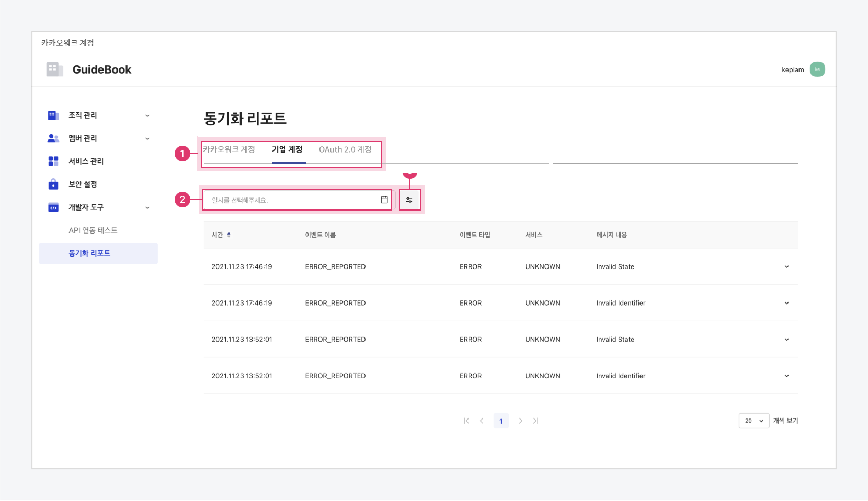The width and height of the screenshot is (868, 501).
Task: Expand 조직 관리 menu chevron
Action: (147, 116)
